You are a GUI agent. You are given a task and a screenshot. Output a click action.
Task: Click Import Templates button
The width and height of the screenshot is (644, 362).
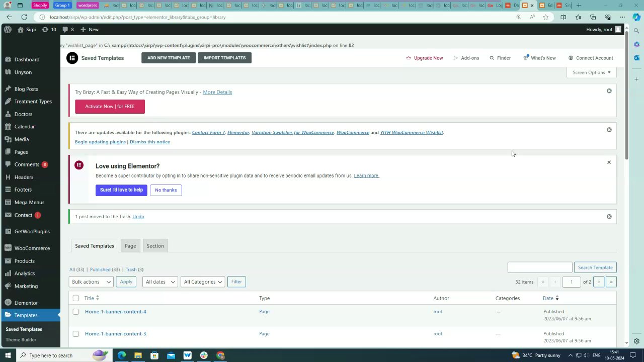coord(224,58)
